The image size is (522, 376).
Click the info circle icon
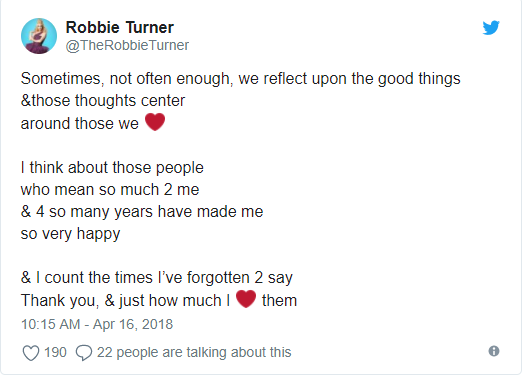click(x=494, y=351)
